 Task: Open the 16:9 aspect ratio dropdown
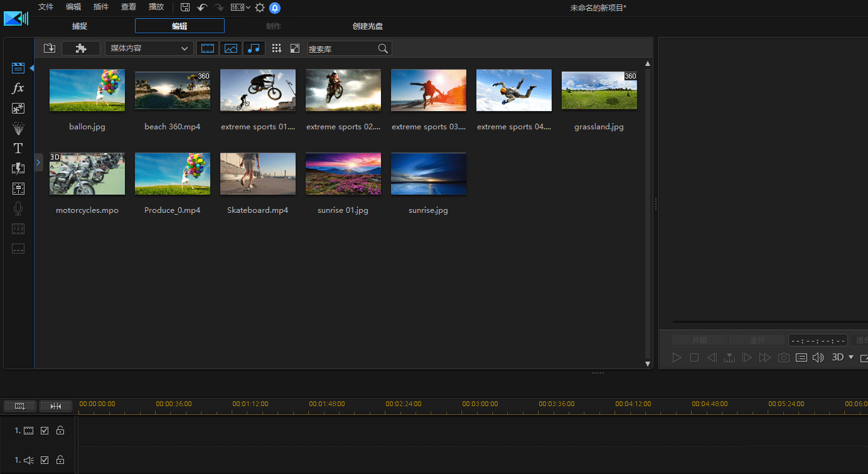(240, 8)
